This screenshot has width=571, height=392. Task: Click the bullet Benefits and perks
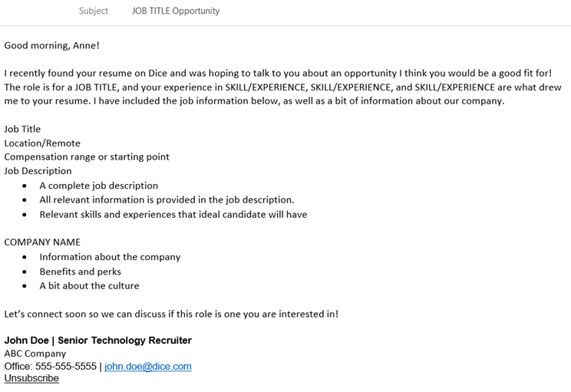80,272
